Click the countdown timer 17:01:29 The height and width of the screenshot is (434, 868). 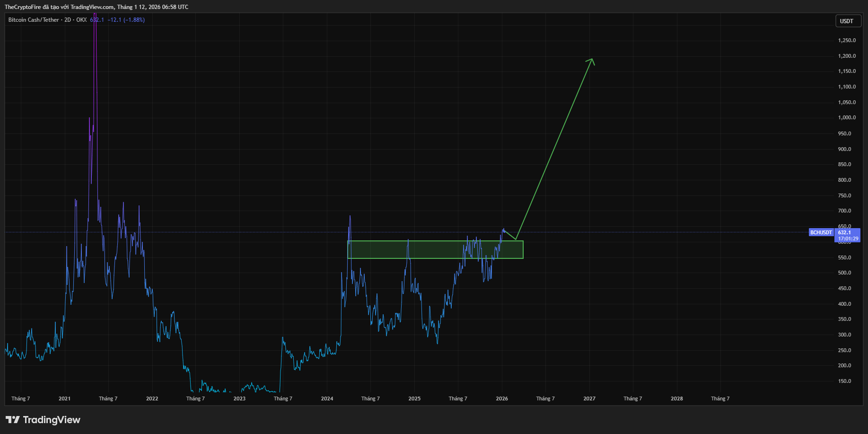click(x=847, y=238)
